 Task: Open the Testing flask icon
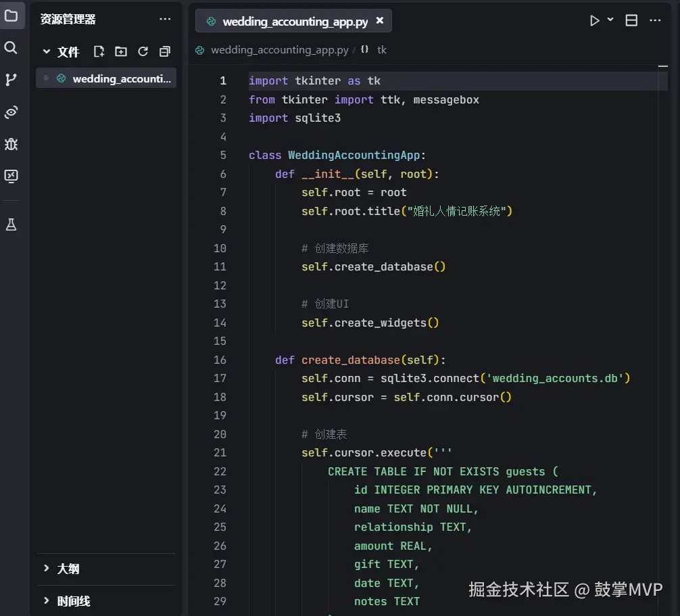11,224
